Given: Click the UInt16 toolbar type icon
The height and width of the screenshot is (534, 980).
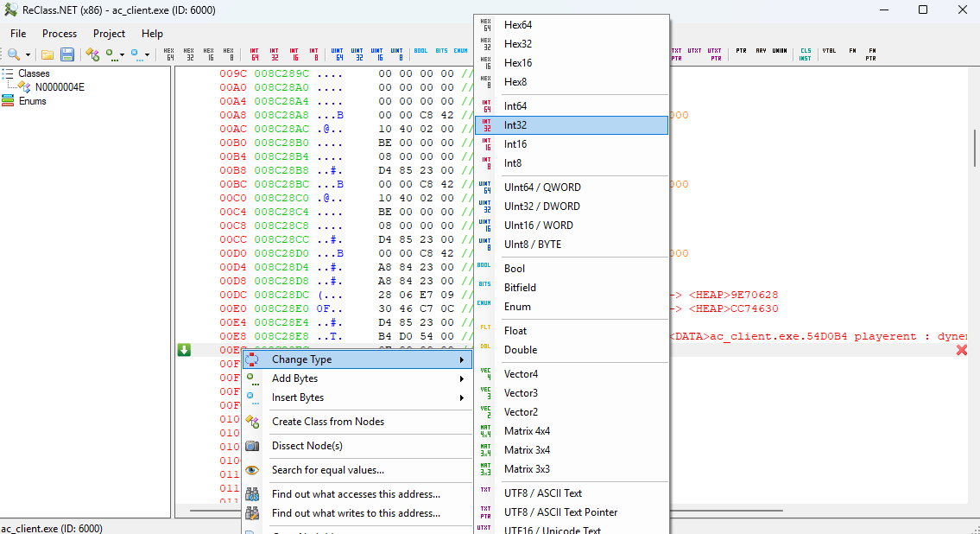Looking at the screenshot, I should pyautogui.click(x=377, y=54).
